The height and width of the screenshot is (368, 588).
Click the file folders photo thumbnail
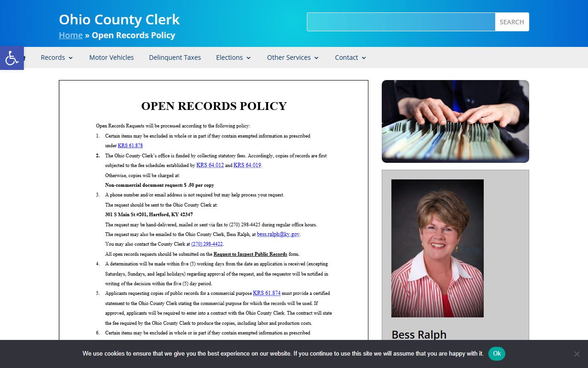[455, 121]
